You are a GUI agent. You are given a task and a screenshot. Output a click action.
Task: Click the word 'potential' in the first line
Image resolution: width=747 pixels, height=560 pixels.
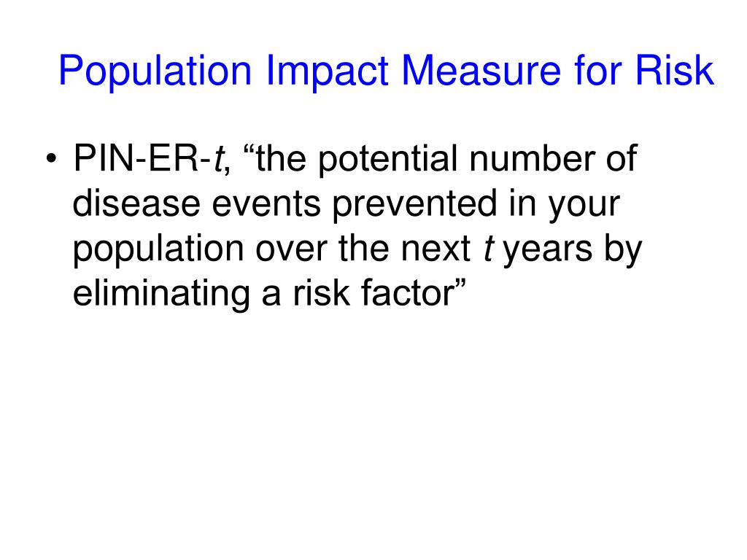tap(388, 161)
